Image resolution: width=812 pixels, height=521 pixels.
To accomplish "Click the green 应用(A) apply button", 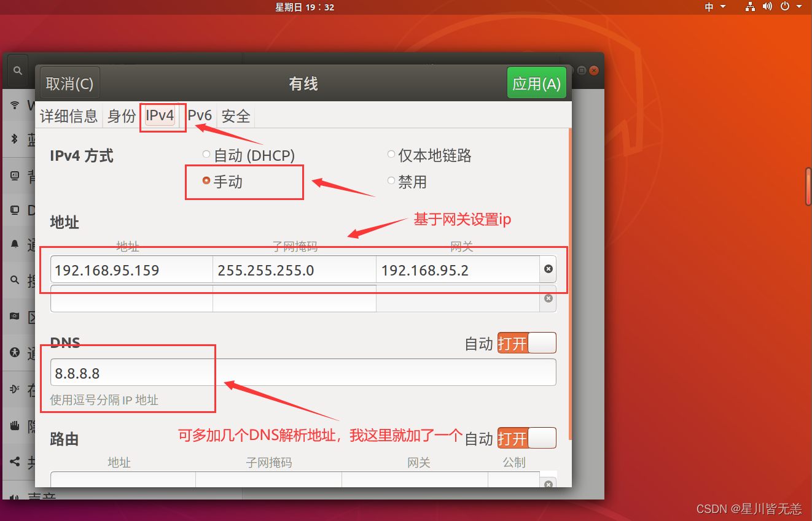I will click(536, 83).
